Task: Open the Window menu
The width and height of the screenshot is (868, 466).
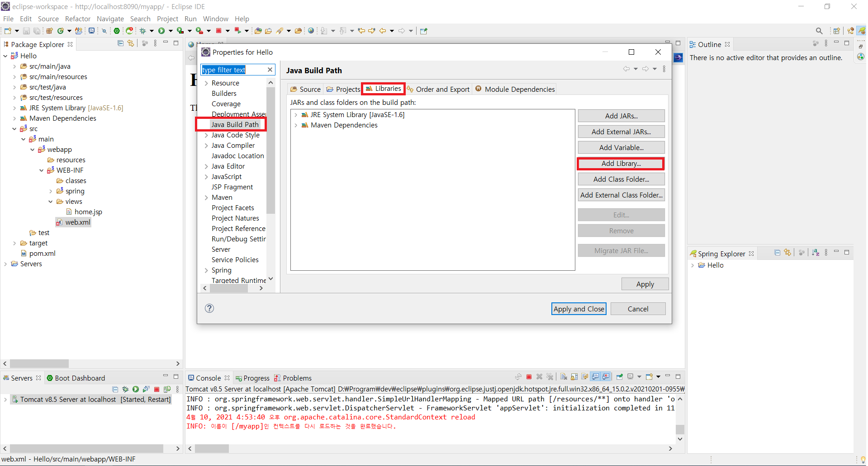Action: 216,19
